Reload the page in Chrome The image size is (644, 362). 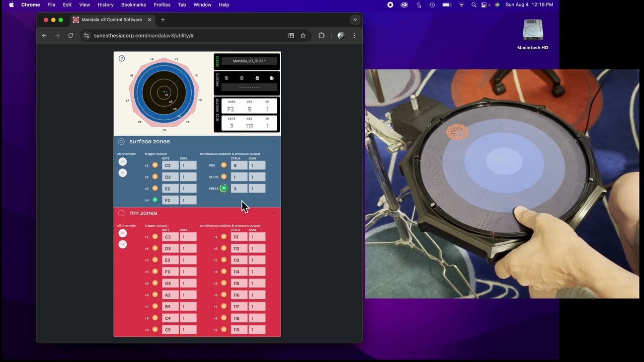tap(70, 36)
